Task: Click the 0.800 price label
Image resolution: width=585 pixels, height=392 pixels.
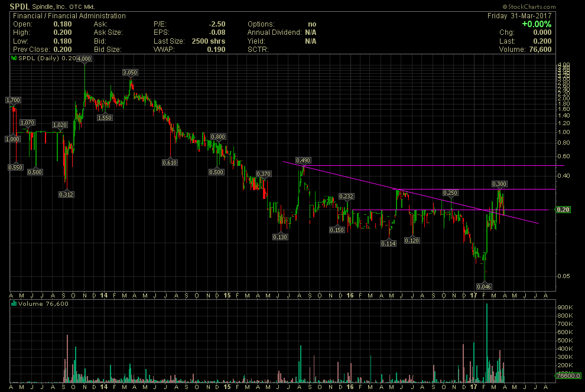Action: [x=218, y=137]
